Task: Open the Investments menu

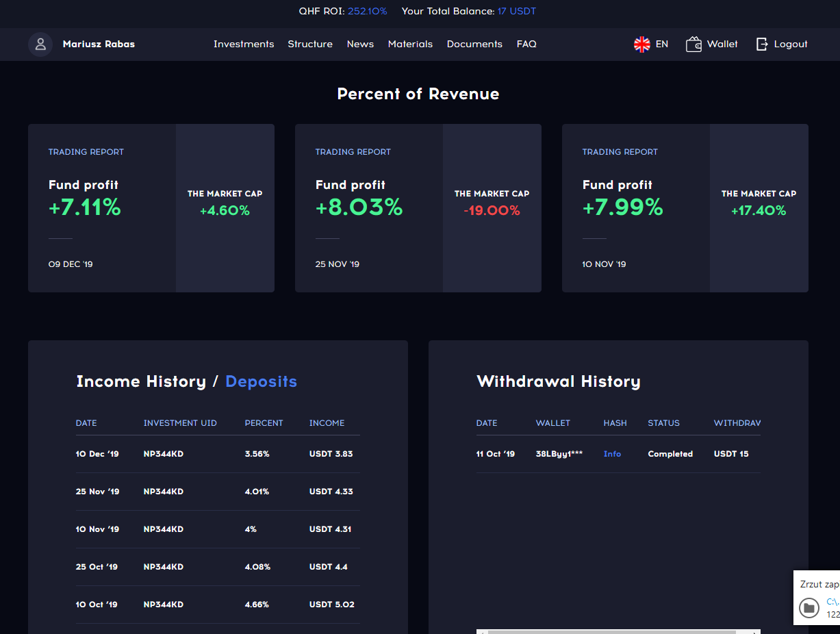Action: [244, 45]
